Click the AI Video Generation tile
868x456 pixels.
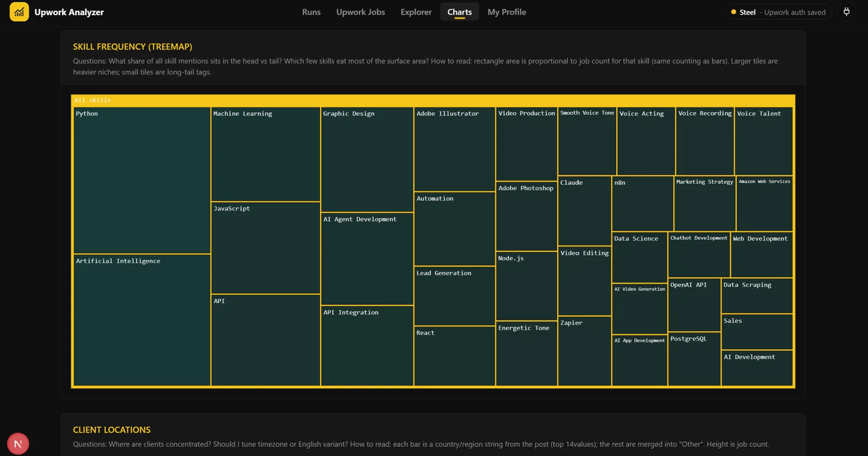coord(640,309)
